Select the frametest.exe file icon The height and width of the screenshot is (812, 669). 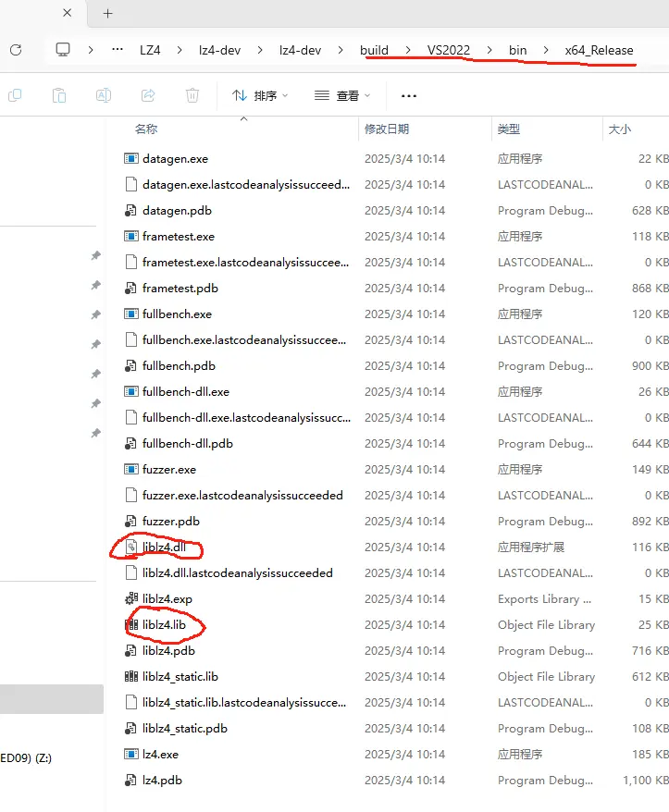[131, 236]
